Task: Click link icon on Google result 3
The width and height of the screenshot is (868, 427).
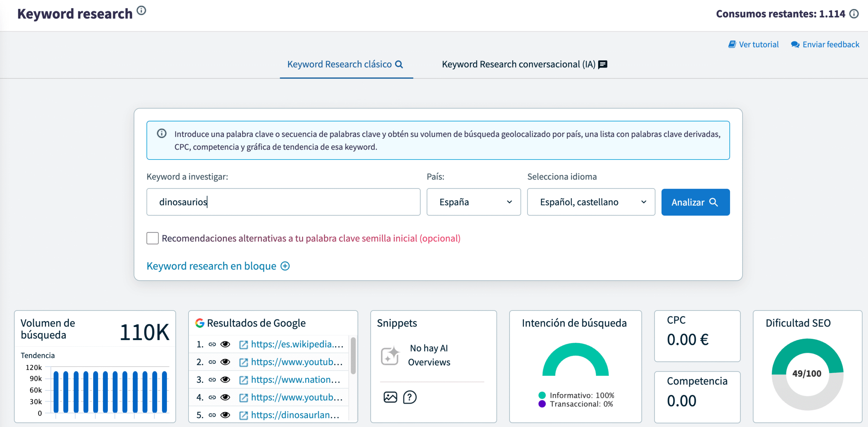Action: 212,380
